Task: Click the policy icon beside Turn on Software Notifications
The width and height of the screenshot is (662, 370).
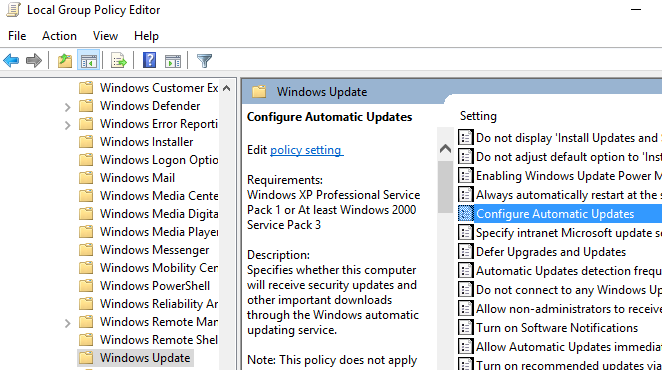Action: coord(465,328)
